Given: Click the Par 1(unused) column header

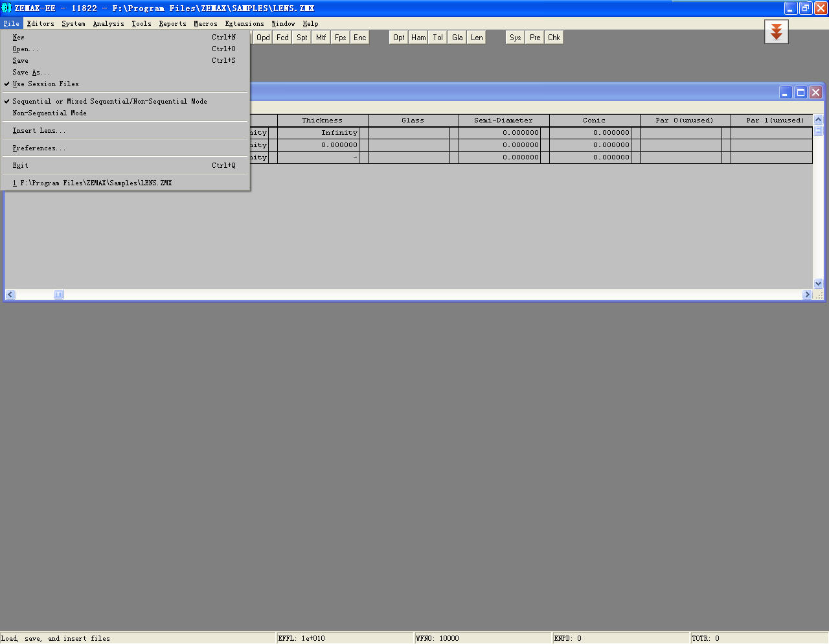Looking at the screenshot, I should (x=771, y=121).
